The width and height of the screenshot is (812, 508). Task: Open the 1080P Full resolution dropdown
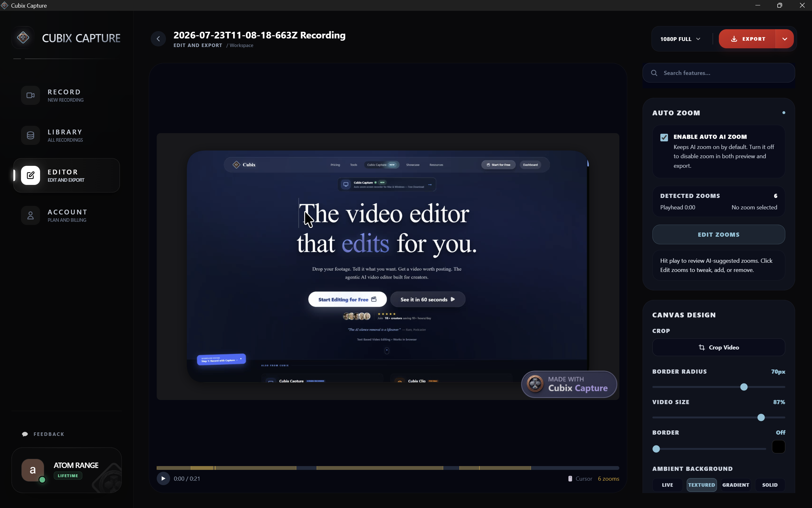[680, 39]
